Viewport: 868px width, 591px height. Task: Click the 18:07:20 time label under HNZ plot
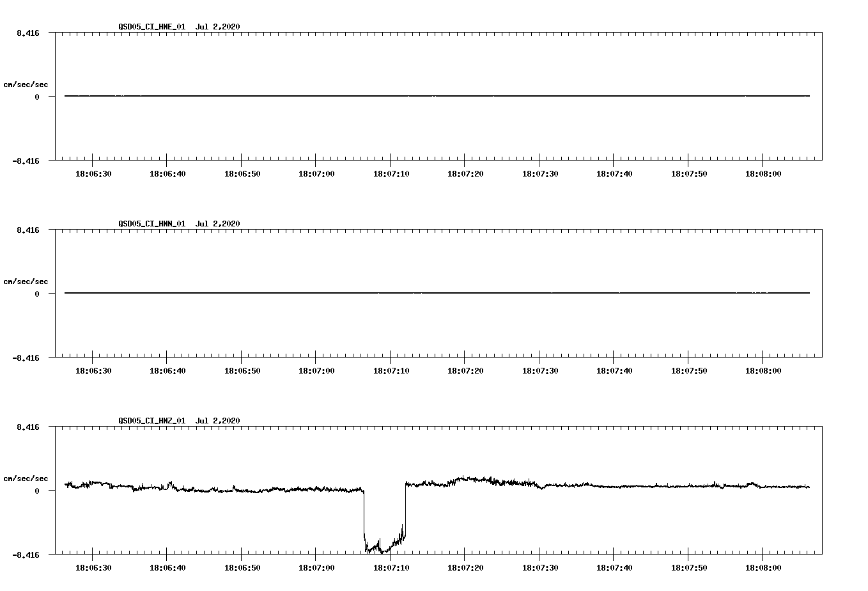(x=465, y=568)
